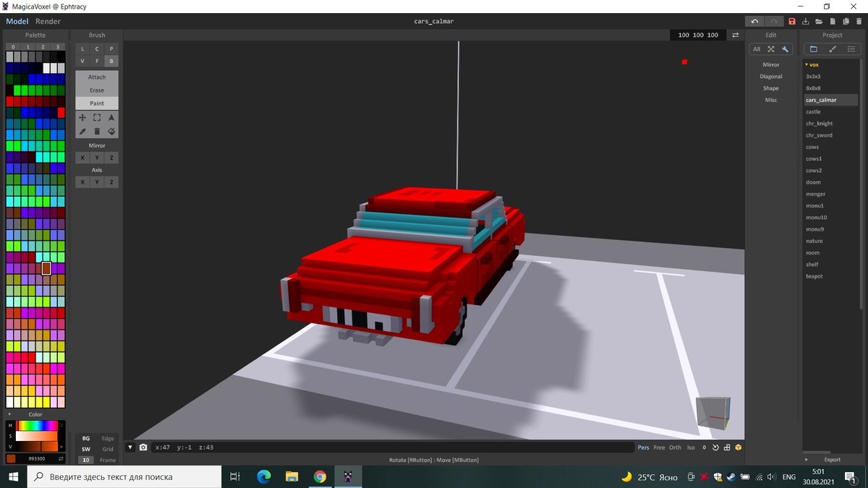Image resolution: width=868 pixels, height=488 pixels.
Task: Click the 993300 hex color field
Action: point(36,459)
